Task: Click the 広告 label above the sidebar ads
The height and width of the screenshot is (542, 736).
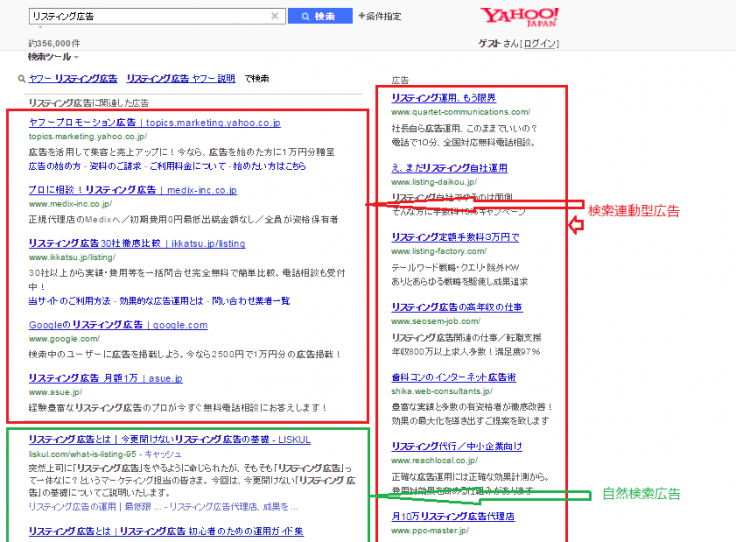Action: (400, 81)
